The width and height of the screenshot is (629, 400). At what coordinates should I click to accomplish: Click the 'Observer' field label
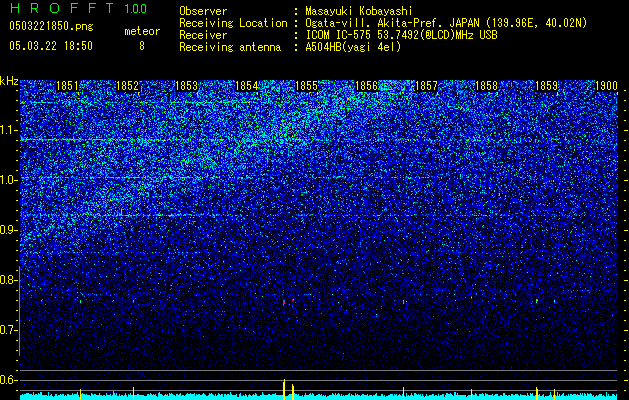203,12
